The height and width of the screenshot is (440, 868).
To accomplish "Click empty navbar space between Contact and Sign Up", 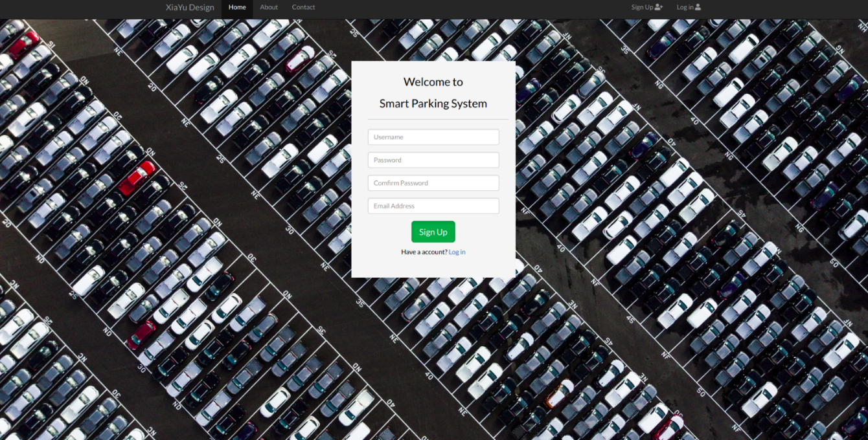I will pyautogui.click(x=473, y=9).
